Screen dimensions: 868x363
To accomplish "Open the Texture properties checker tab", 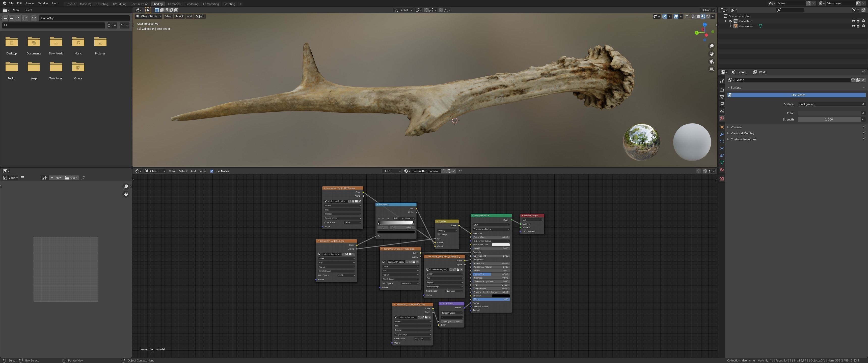I will pyautogui.click(x=722, y=179).
